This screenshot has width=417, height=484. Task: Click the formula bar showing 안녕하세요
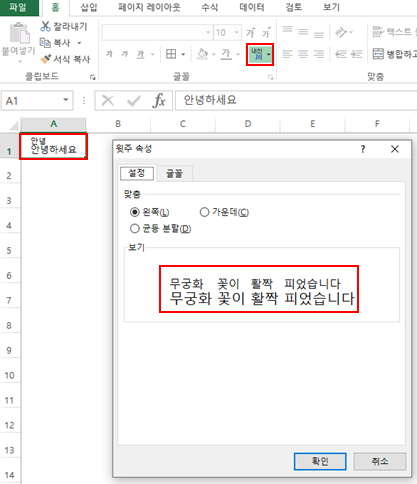tap(296, 100)
